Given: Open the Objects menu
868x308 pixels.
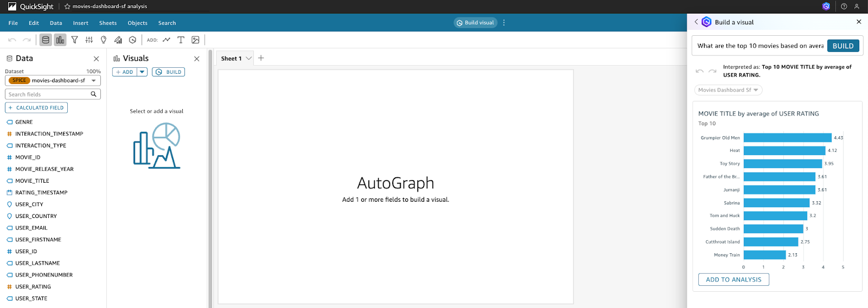Looking at the screenshot, I should tap(137, 23).
